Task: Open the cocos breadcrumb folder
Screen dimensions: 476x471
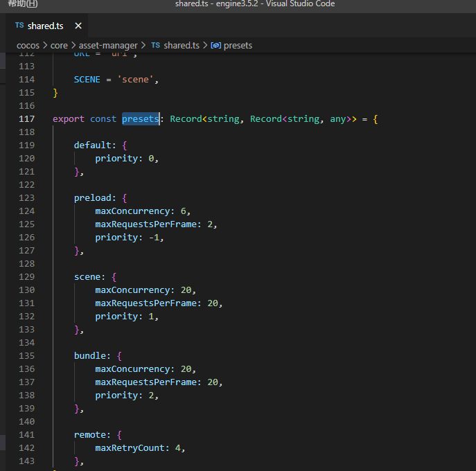Action: (28, 45)
